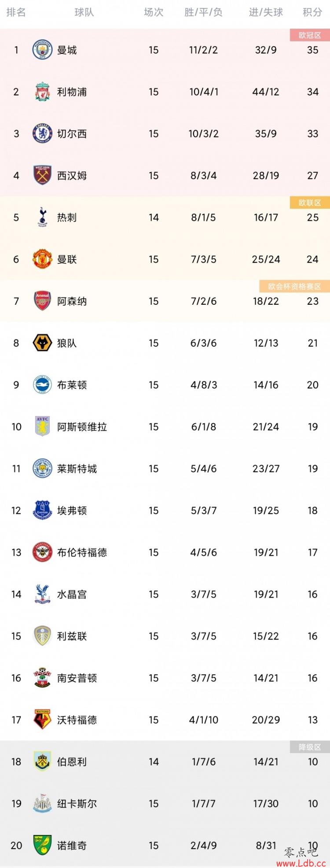
Task: Select the 排名 column header
Action: (16, 12)
